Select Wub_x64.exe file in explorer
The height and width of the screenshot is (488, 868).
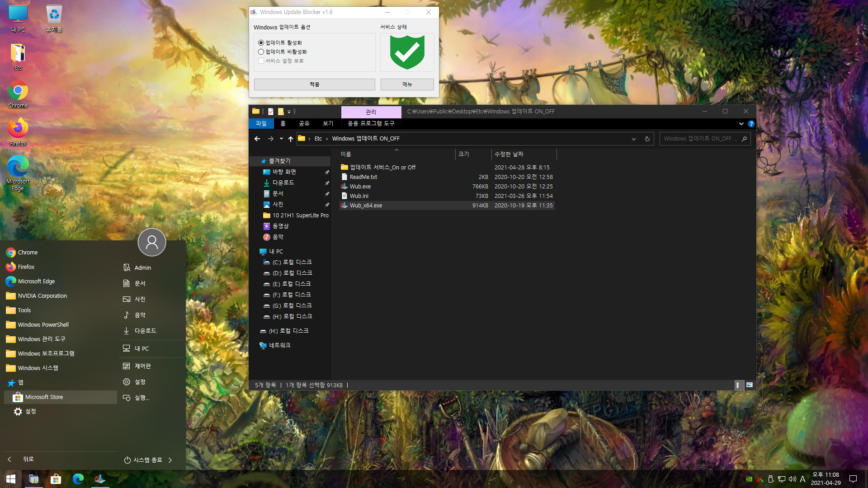365,205
